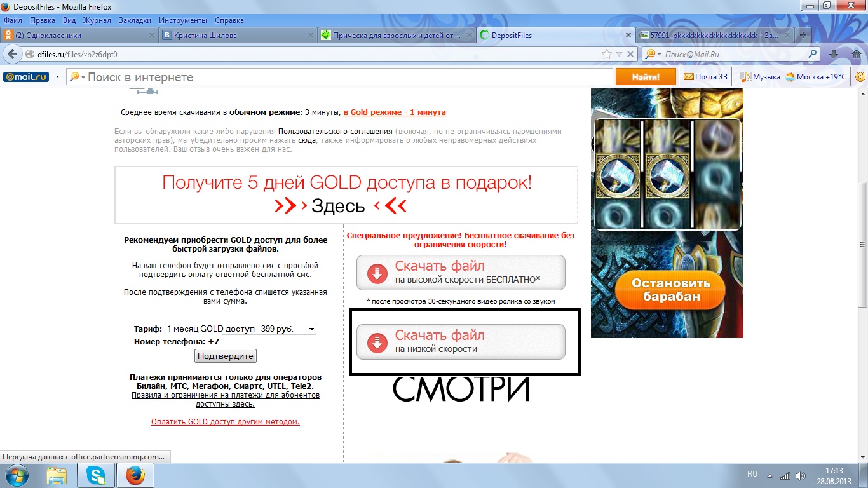Open Правила и ограничения на платежи link

coord(226,399)
